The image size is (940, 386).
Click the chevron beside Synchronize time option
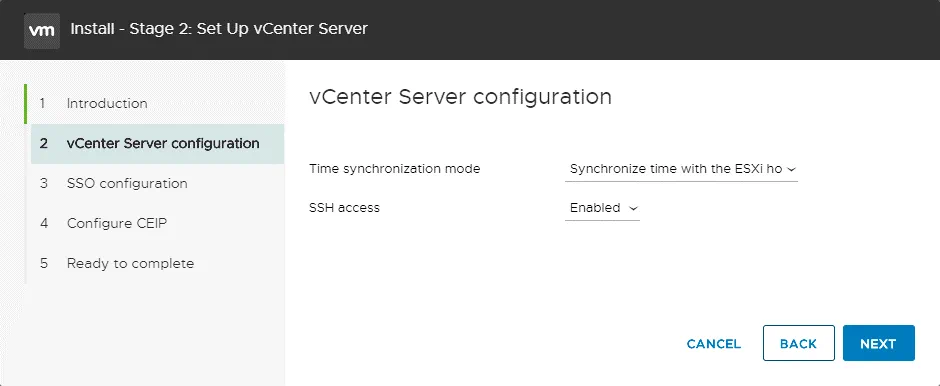791,170
